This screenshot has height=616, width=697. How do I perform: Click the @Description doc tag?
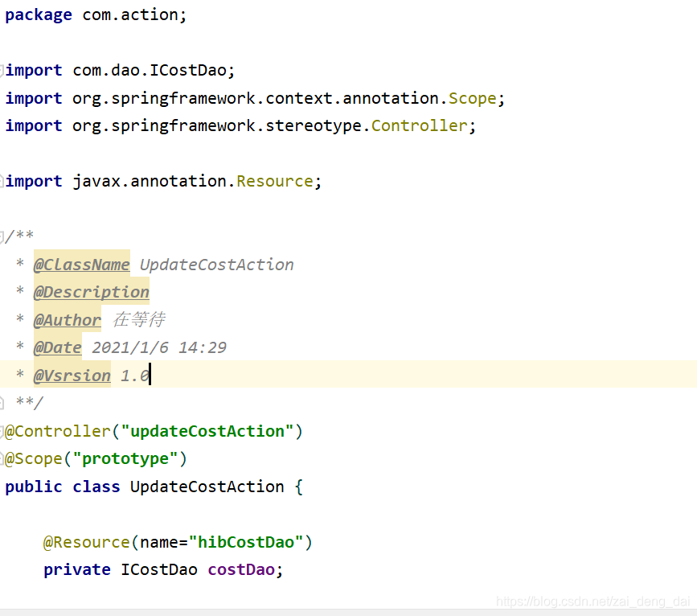(92, 292)
